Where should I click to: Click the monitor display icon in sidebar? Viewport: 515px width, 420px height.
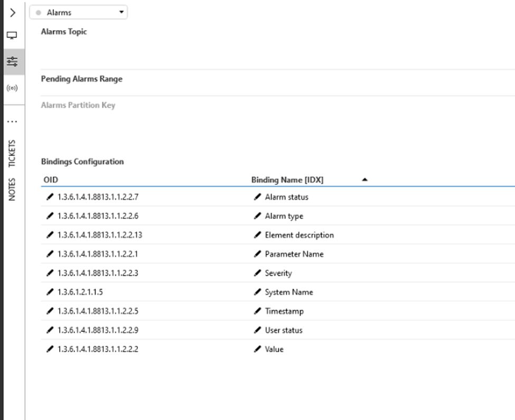pyautogui.click(x=12, y=36)
